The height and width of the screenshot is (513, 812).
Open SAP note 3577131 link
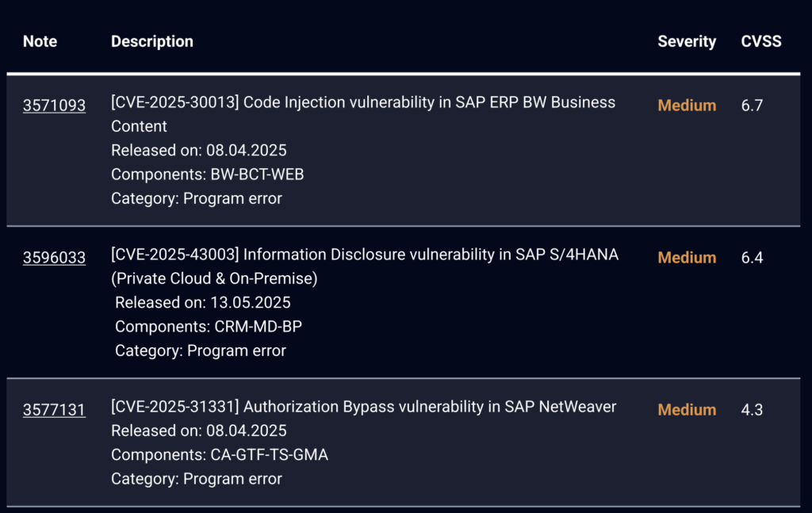point(54,410)
